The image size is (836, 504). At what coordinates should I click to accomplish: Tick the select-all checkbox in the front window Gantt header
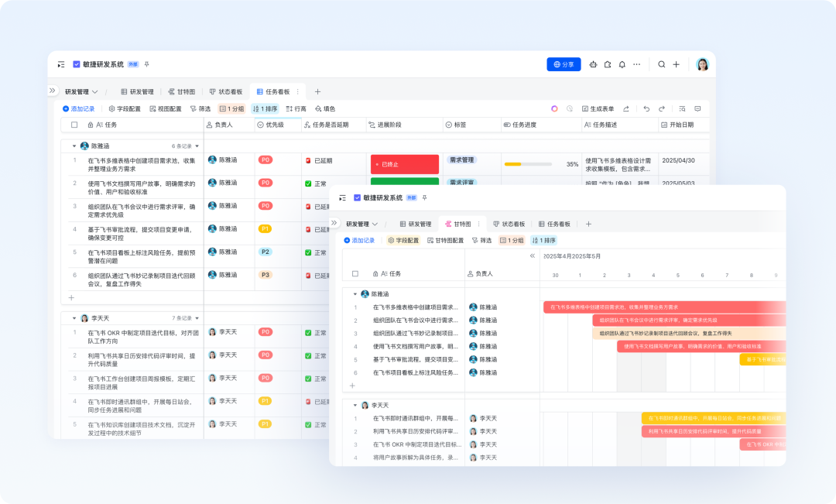[355, 273]
